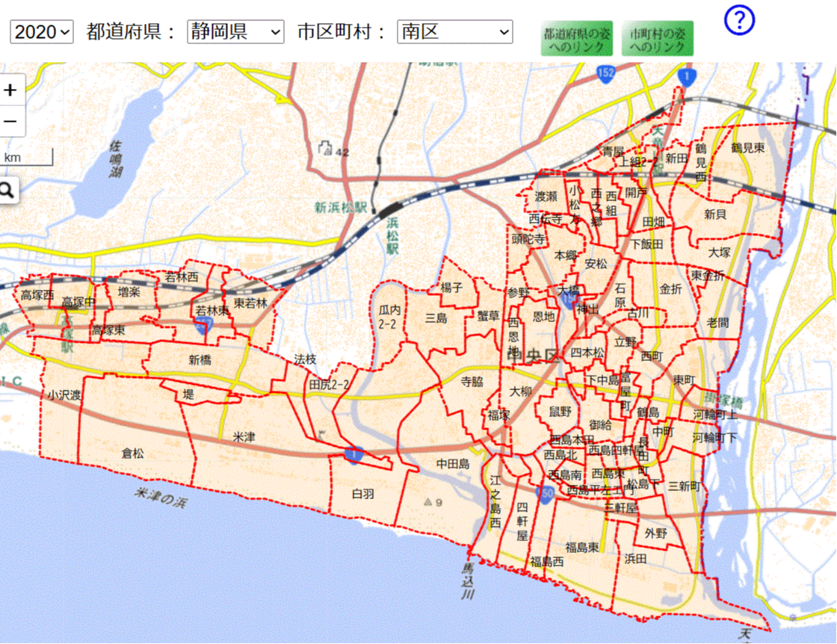Select the 若林西 district label
The width and height of the screenshot is (837, 644).
pyautogui.click(x=182, y=276)
